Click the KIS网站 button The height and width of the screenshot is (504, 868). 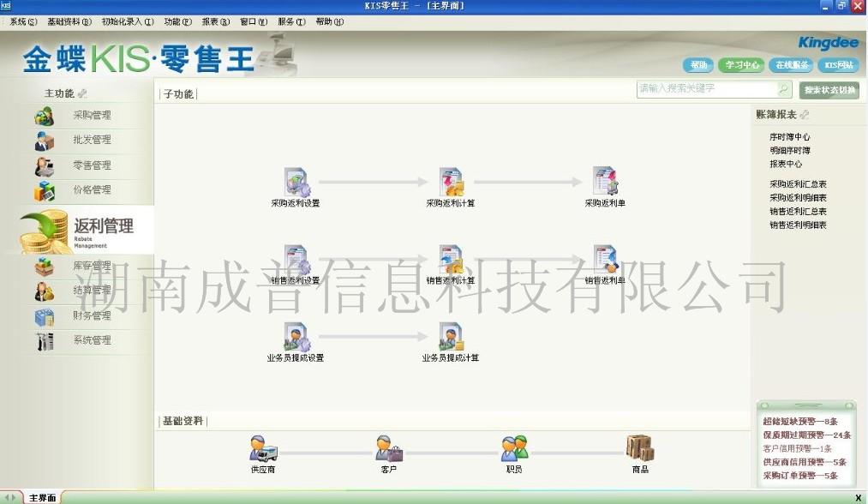point(839,65)
